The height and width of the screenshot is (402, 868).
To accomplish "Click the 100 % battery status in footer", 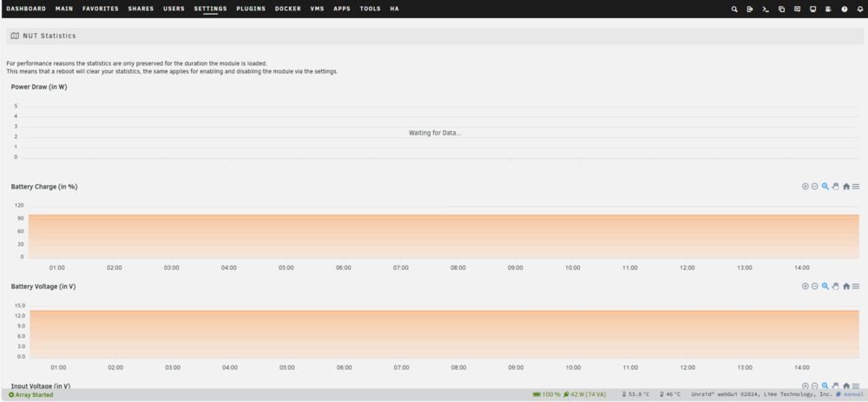I will (546, 395).
